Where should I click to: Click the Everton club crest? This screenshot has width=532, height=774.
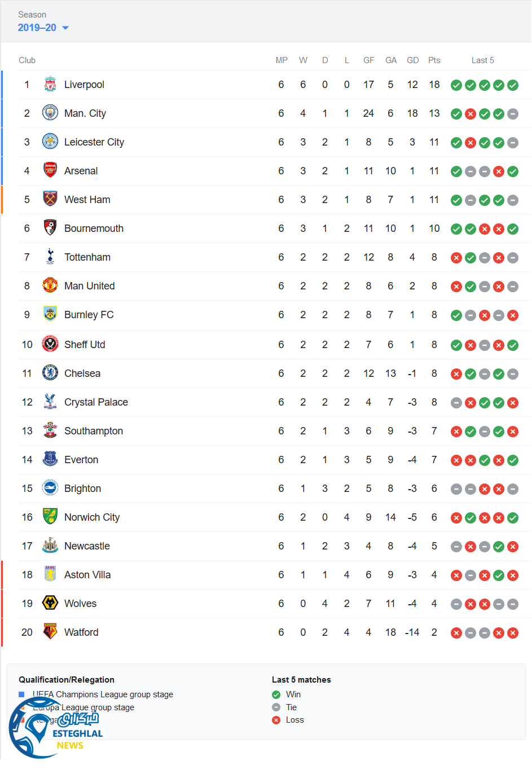(50, 459)
